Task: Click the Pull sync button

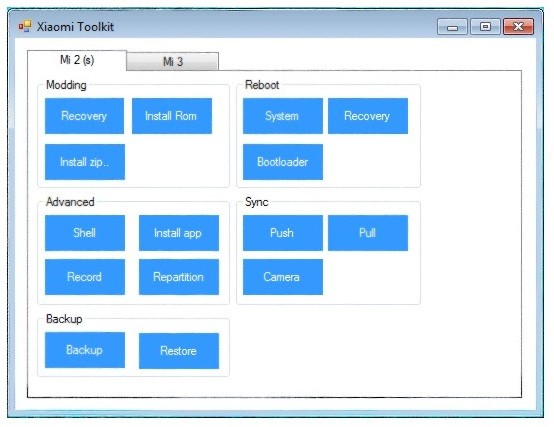Action: point(368,233)
